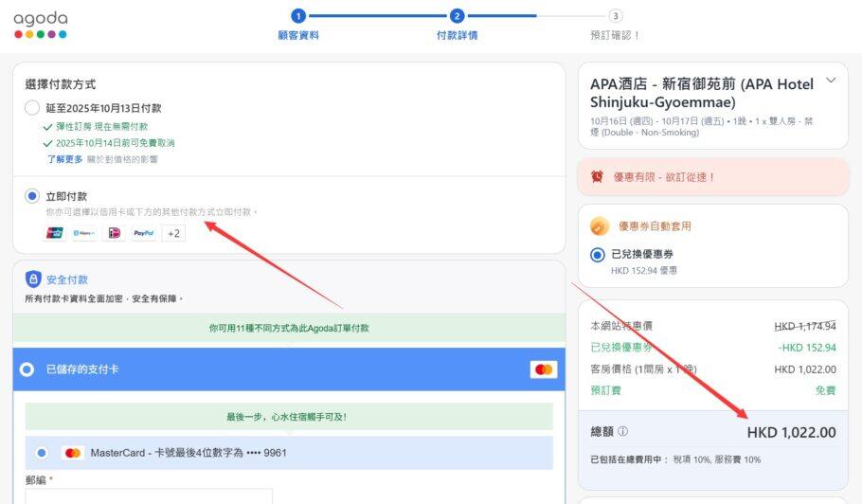Click the APA Hotel Shinjuku-Gyoemmae title

(x=702, y=93)
